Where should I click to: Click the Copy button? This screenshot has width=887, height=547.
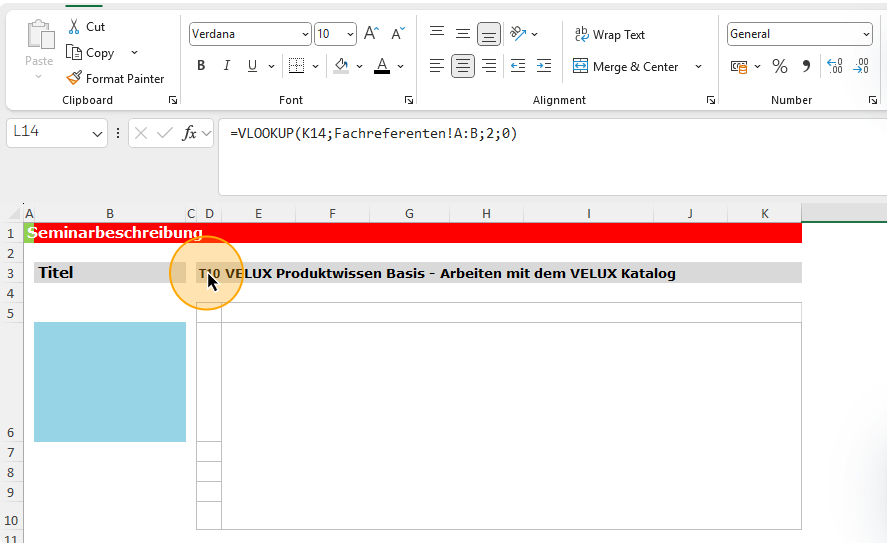91,53
